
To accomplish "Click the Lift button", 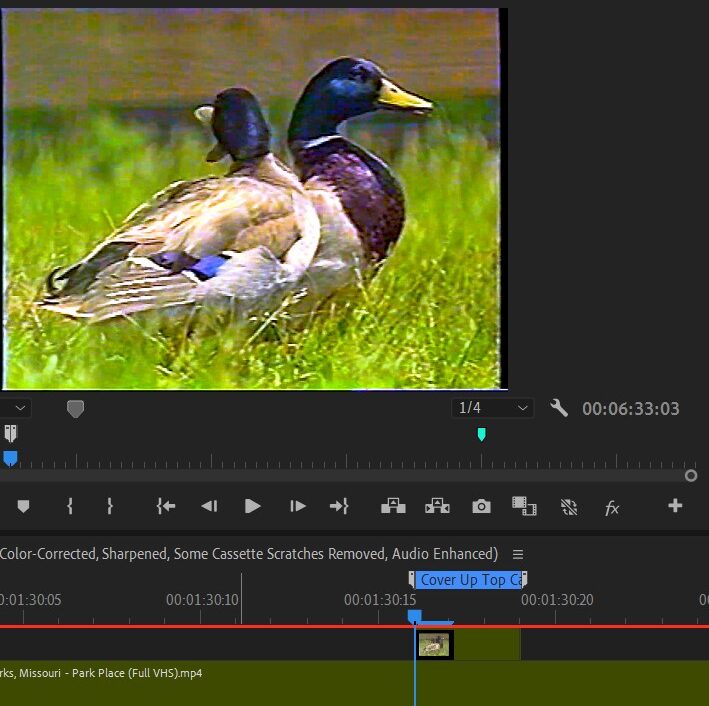I will 393,506.
